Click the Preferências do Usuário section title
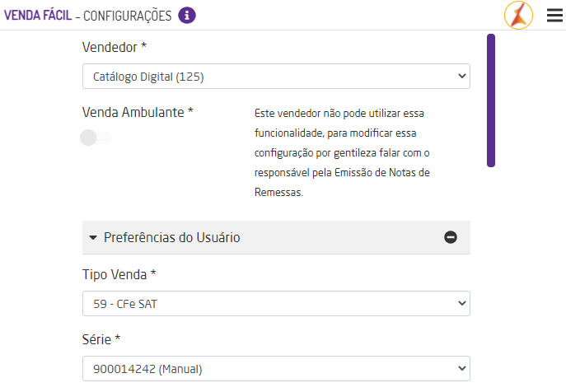566x392 pixels. [x=171, y=237]
